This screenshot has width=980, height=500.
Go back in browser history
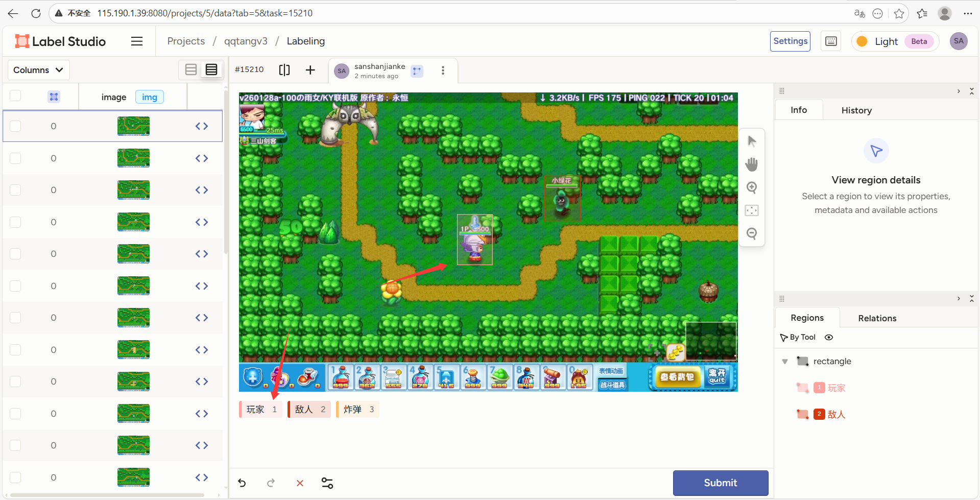click(x=13, y=13)
